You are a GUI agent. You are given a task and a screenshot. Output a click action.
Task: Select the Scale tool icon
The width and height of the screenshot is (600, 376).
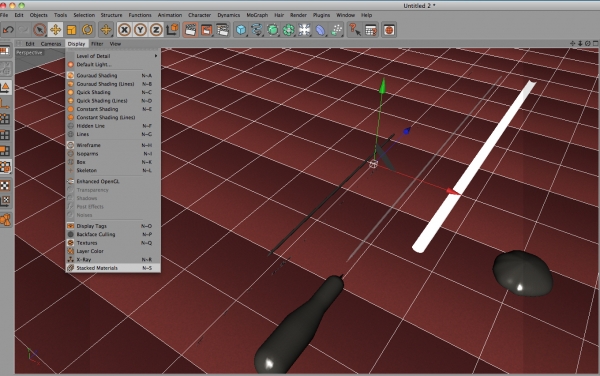71,29
